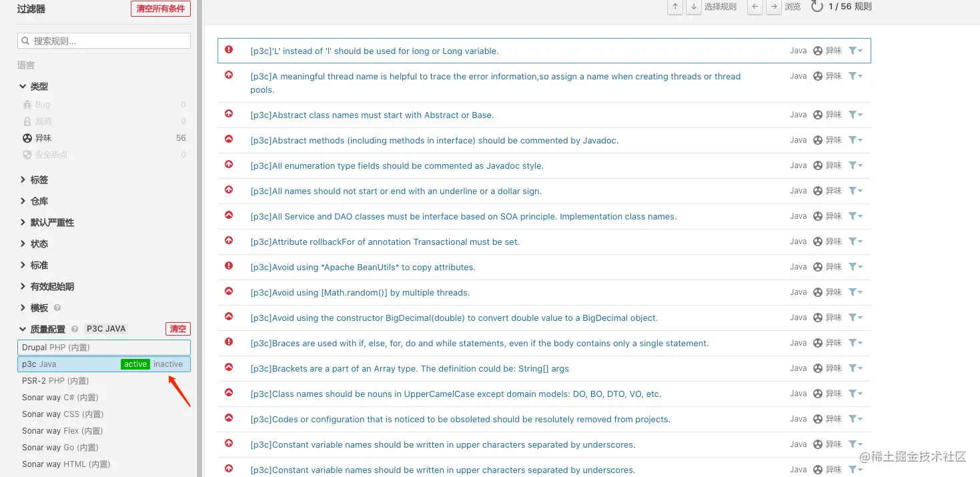The image size is (980, 477).
Task: Click the 清空所有条件 button
Action: [161, 9]
